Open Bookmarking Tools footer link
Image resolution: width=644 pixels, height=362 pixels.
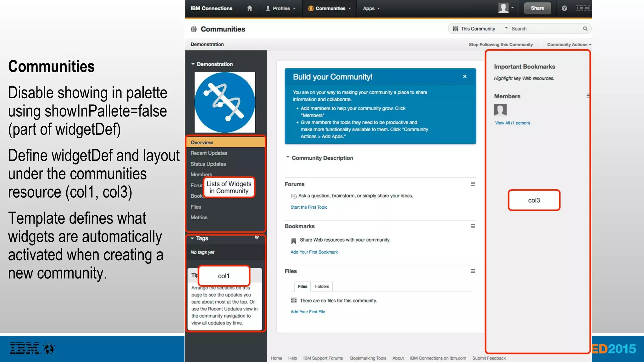[x=368, y=358]
